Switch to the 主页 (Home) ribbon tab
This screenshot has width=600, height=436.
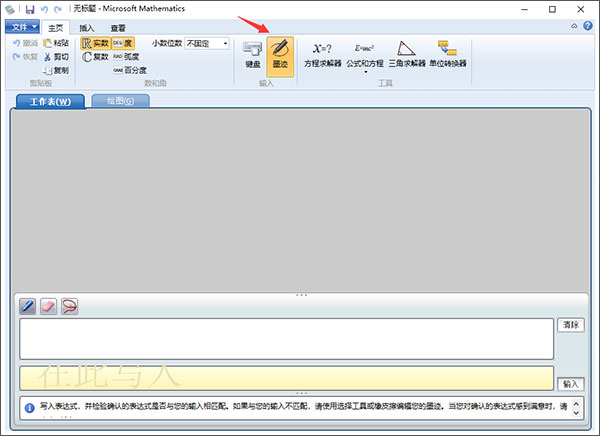tap(55, 28)
